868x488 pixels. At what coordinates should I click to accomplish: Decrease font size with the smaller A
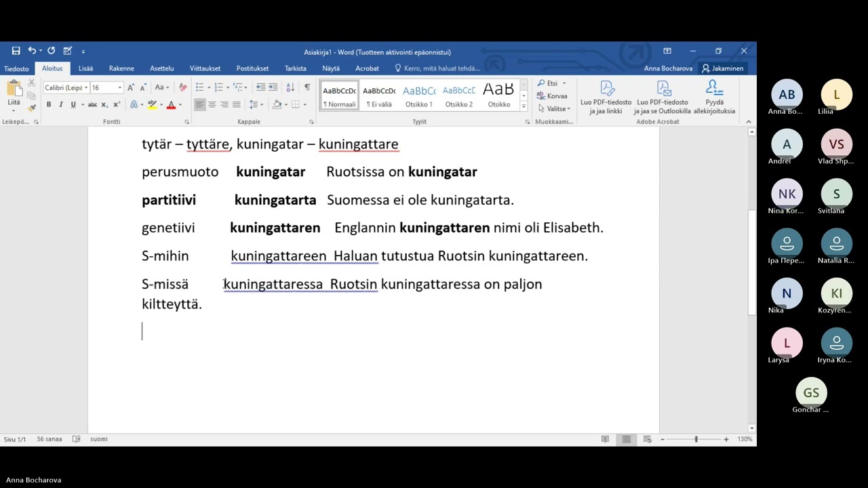click(x=143, y=87)
